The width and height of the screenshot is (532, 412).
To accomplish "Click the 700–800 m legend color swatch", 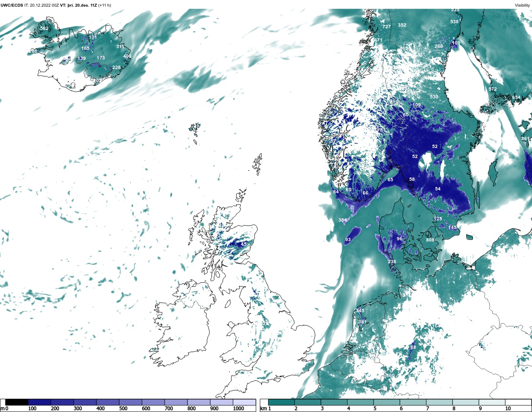I will click(176, 402).
